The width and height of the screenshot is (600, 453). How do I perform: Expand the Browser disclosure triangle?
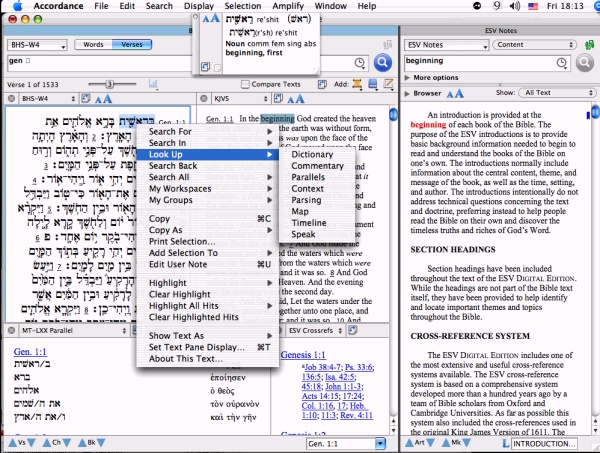[407, 93]
